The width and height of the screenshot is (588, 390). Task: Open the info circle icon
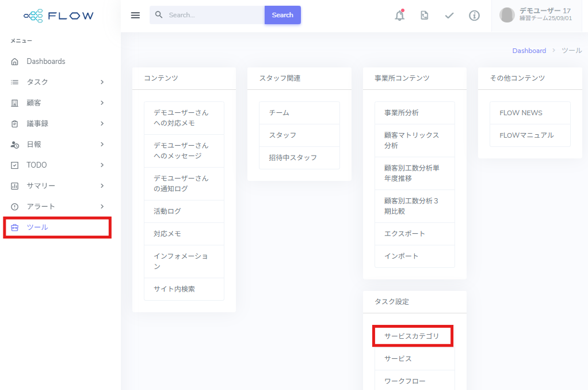474,16
